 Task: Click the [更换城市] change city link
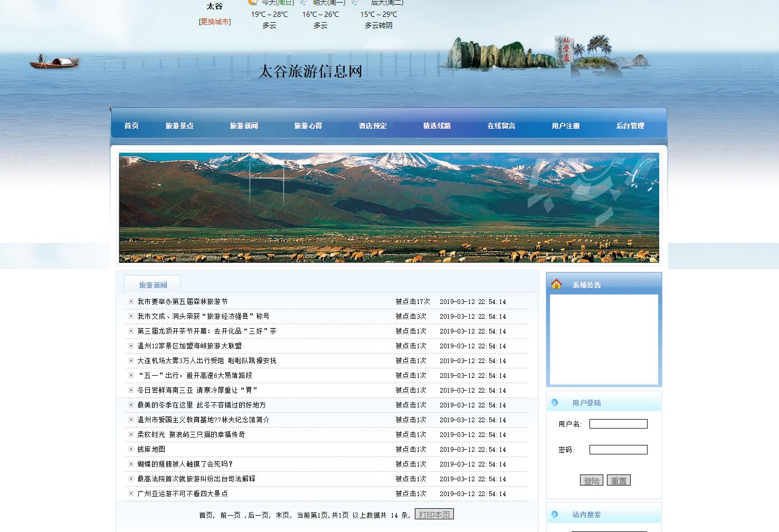[x=215, y=22]
